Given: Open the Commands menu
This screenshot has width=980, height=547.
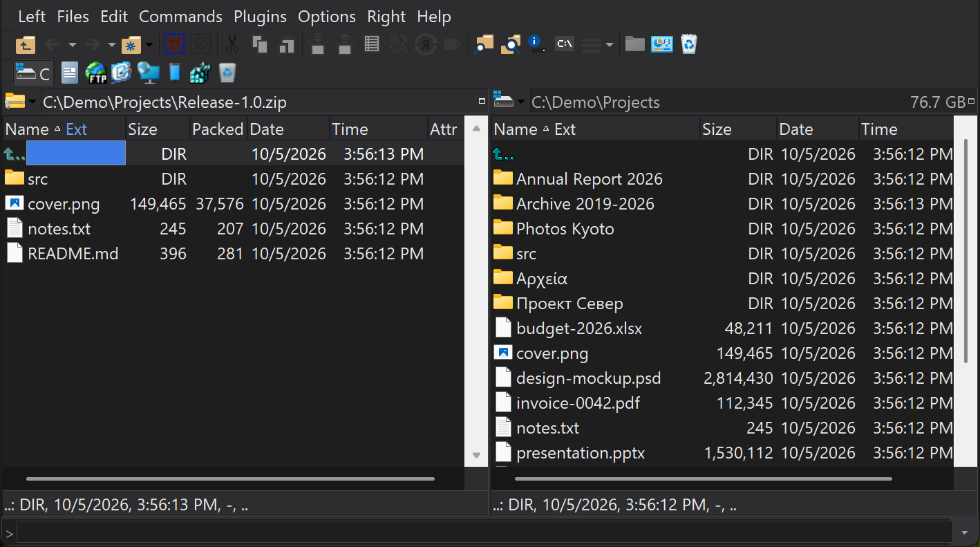Looking at the screenshot, I should pyautogui.click(x=180, y=17).
